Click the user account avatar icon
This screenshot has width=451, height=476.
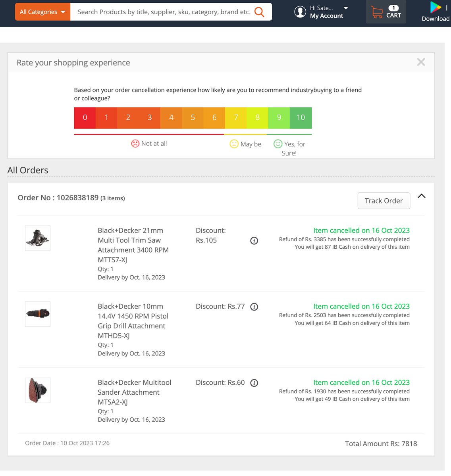pyautogui.click(x=300, y=12)
